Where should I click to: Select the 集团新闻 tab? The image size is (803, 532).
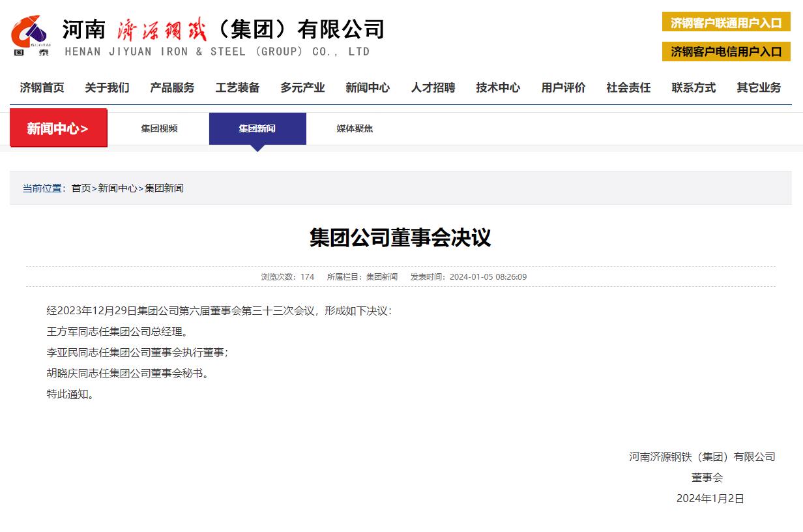[257, 128]
